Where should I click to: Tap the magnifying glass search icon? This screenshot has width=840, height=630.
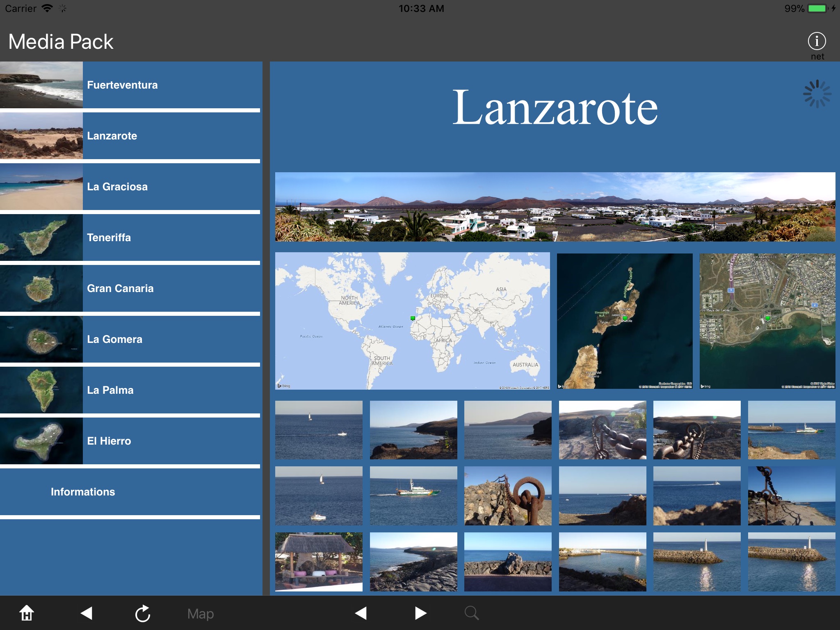(x=471, y=613)
